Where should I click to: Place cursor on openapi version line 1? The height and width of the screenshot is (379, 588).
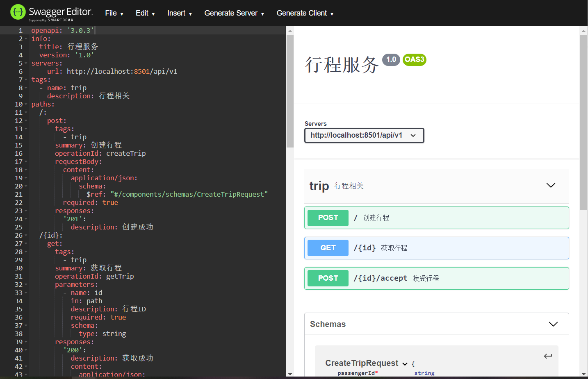[x=63, y=30]
